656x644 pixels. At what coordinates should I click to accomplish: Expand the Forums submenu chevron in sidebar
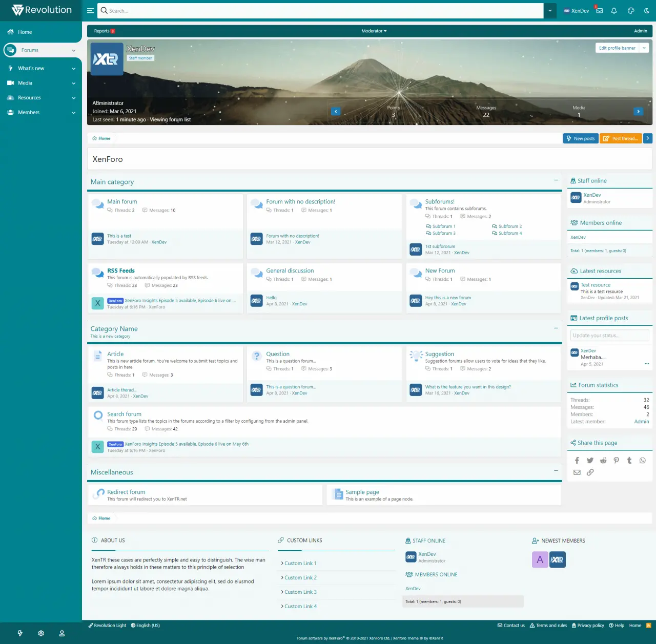click(74, 51)
